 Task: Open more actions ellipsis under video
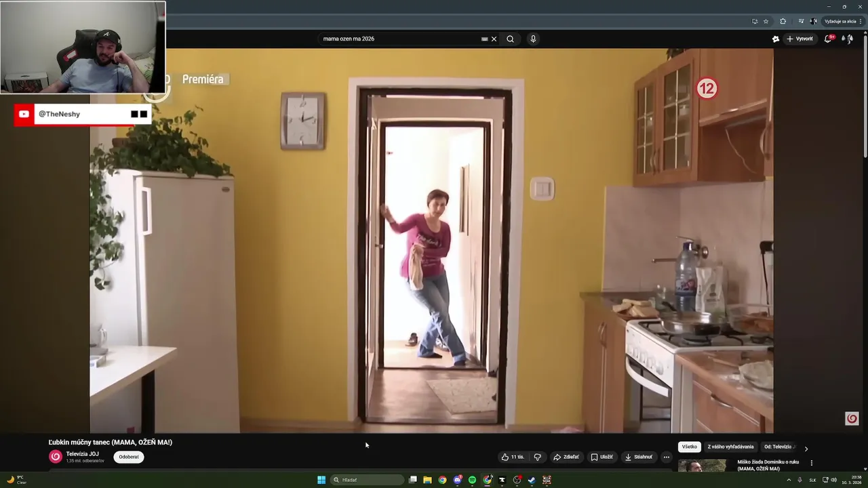(x=666, y=457)
